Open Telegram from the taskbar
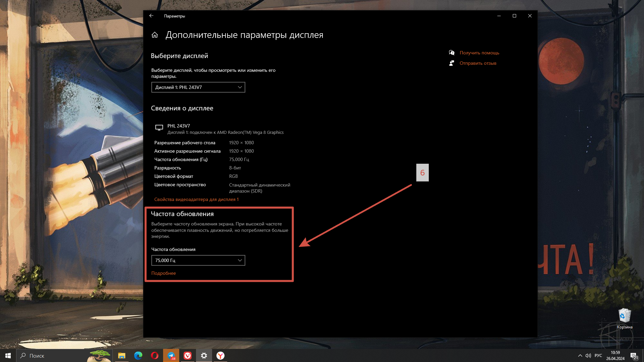 pyautogui.click(x=171, y=356)
